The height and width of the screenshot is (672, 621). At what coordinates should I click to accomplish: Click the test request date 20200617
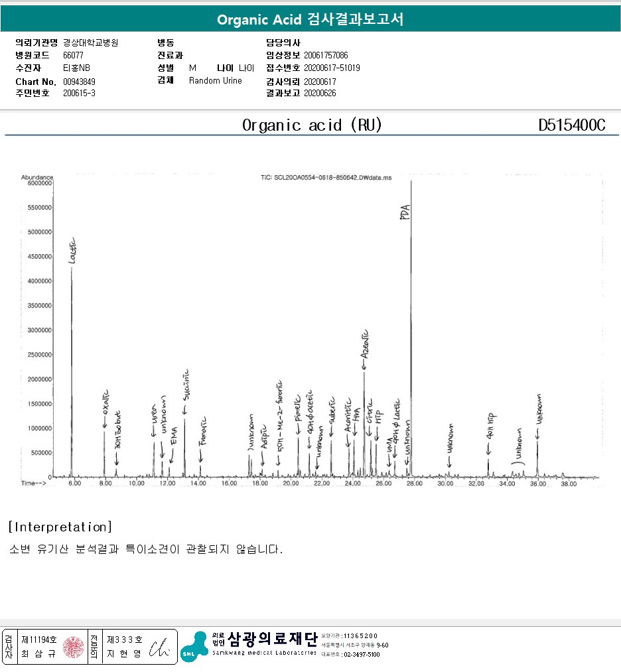320,82
